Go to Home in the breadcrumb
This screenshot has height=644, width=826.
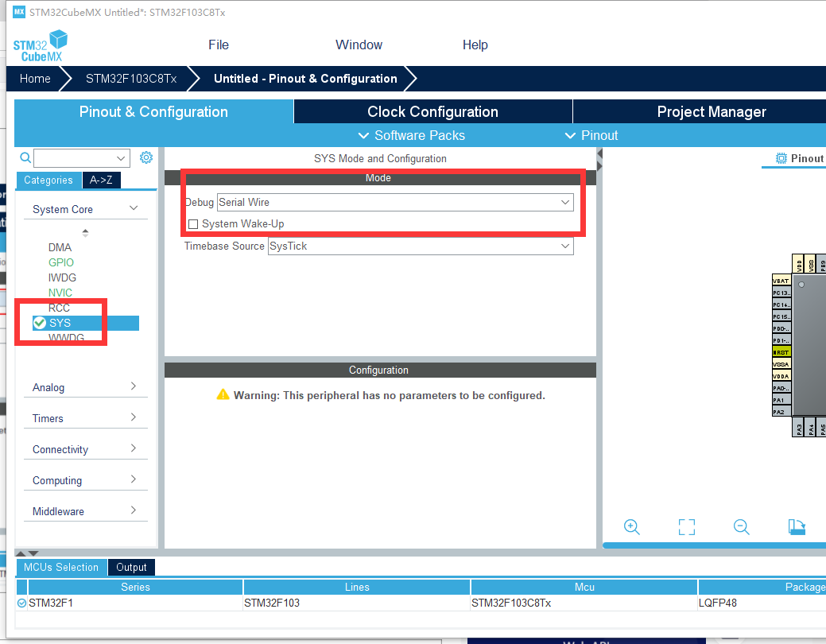35,79
